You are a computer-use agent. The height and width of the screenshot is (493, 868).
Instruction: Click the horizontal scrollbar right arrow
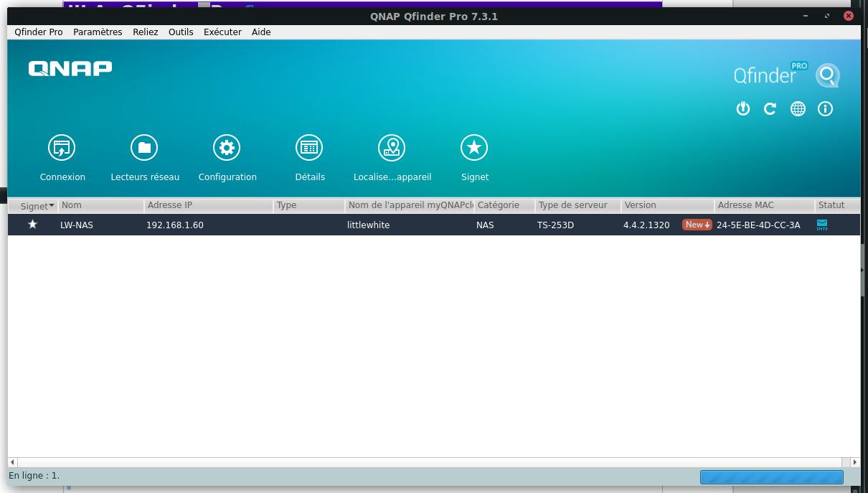tap(854, 462)
